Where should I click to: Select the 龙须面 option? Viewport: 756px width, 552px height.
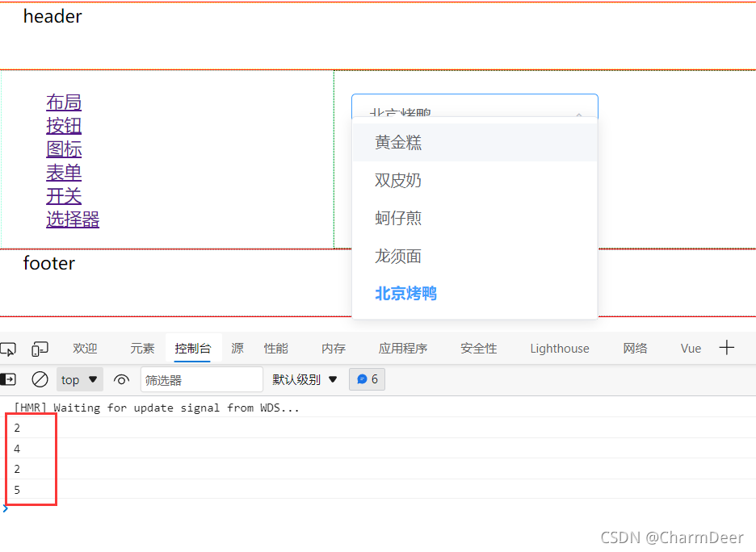coord(474,256)
